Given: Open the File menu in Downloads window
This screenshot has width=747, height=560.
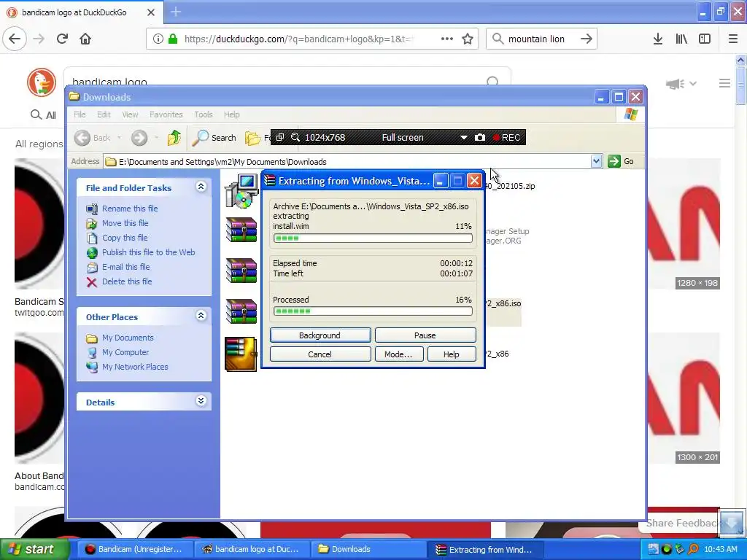Looking at the screenshot, I should [x=80, y=114].
